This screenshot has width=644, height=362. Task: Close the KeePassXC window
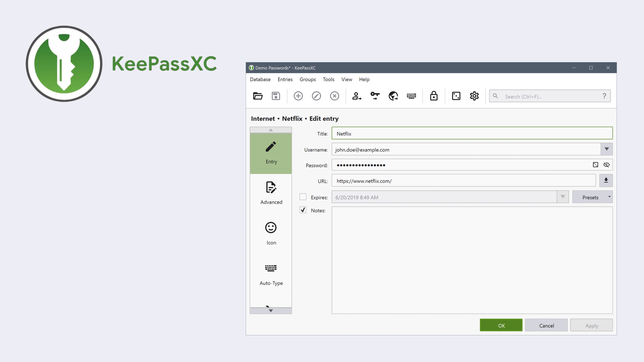(x=608, y=68)
